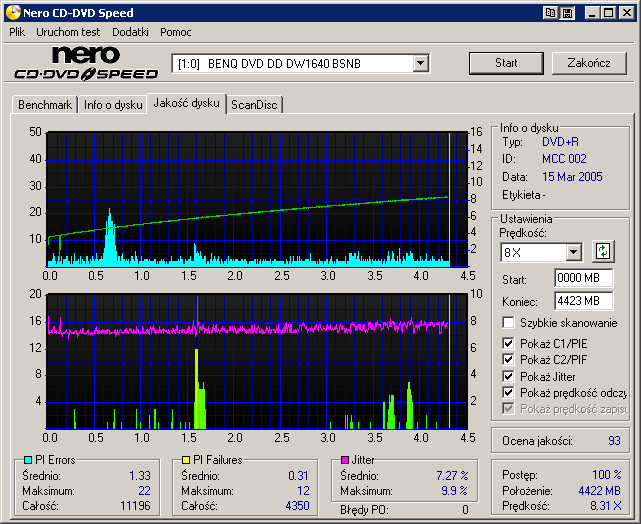Click the 15 Mar 2005 date value
The height and width of the screenshot is (524, 641).
tap(572, 177)
